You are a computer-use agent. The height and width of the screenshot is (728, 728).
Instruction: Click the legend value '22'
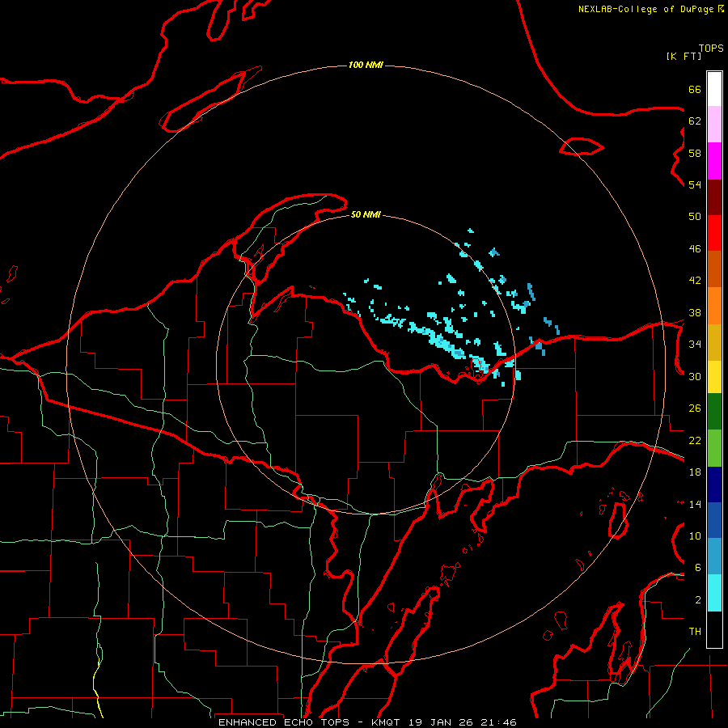tap(695, 440)
